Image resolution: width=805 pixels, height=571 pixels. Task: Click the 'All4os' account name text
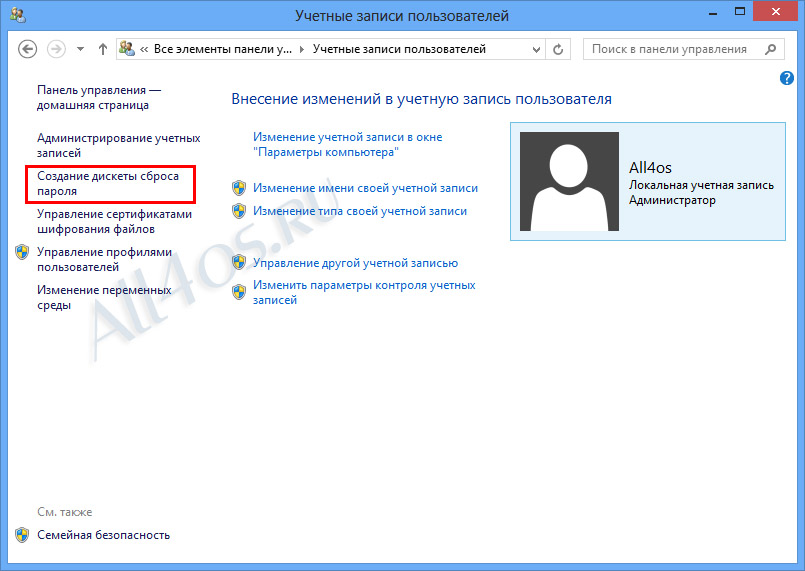point(650,167)
